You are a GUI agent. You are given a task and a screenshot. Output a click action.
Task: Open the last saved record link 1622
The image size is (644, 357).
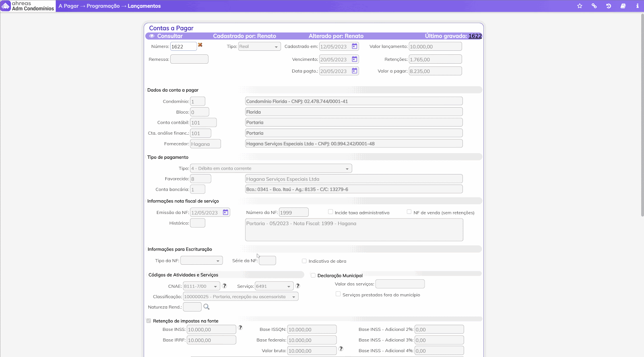[475, 36]
